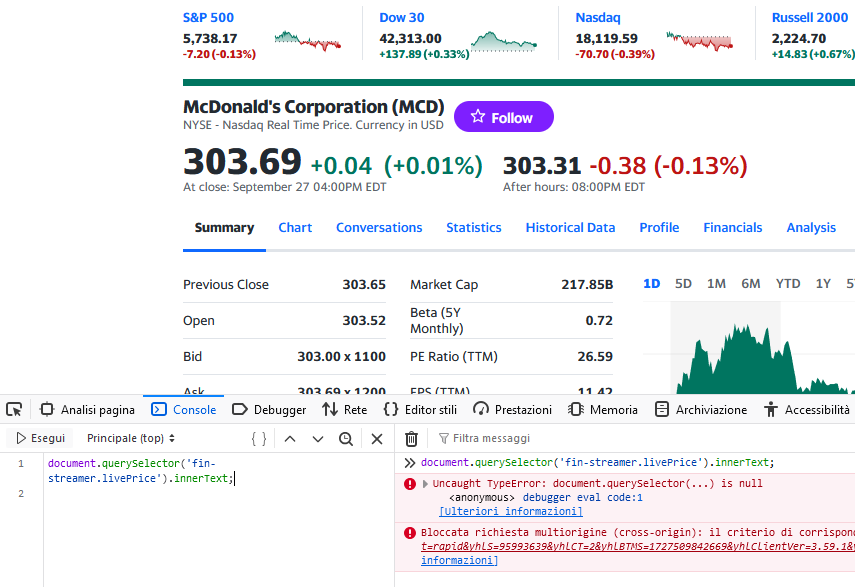Click the Dow 30 index link

pos(401,17)
